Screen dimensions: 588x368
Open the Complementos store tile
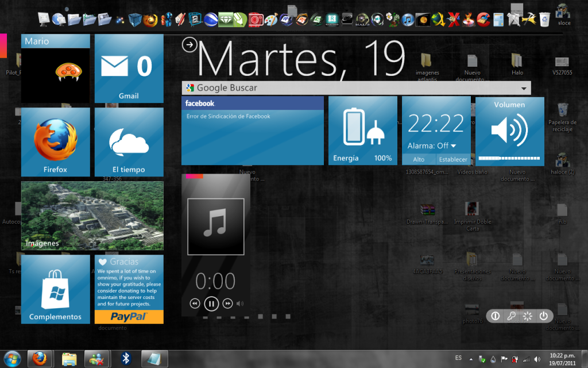56,289
